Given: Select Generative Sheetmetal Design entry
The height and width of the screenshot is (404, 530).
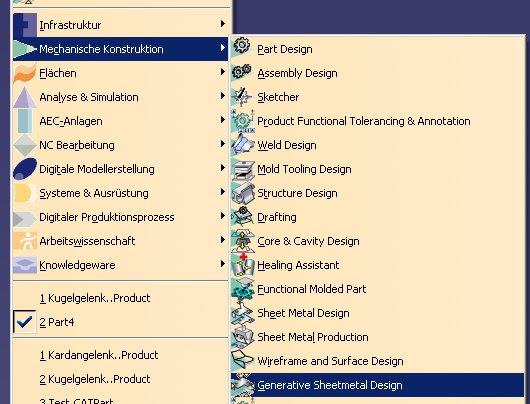Looking at the screenshot, I should pyautogui.click(x=378, y=385).
